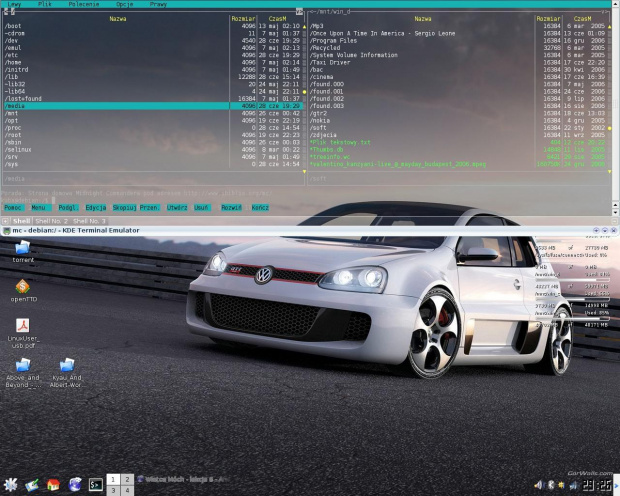Open the torrent folder on desktop

click(x=23, y=252)
